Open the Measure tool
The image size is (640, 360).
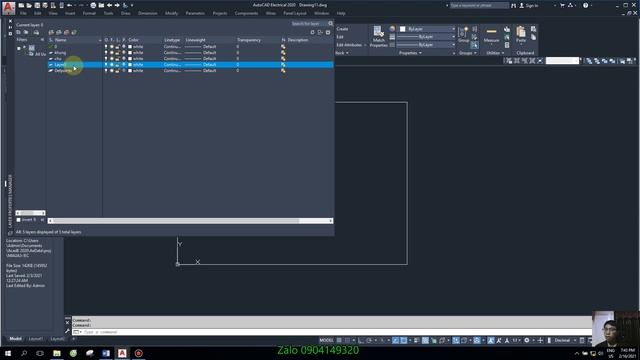coord(491,35)
